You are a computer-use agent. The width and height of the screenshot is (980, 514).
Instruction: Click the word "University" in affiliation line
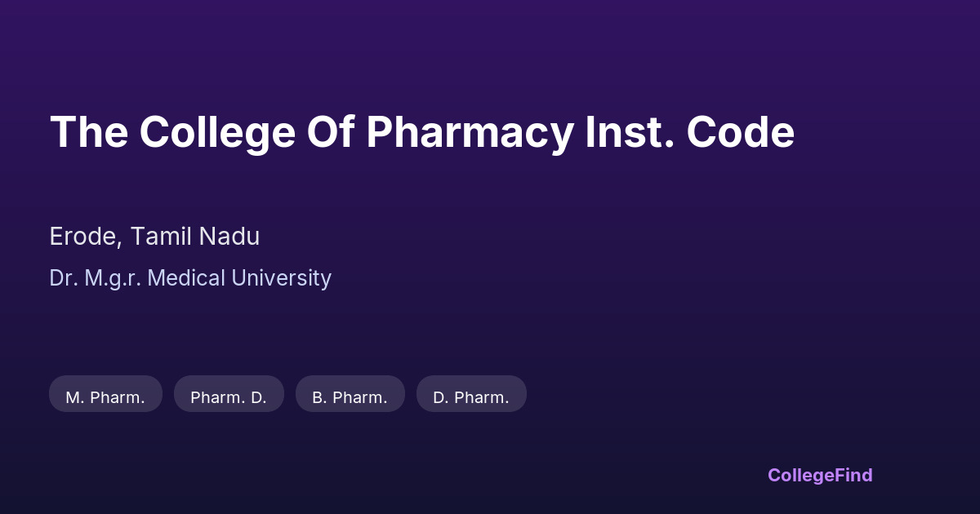[x=282, y=278]
